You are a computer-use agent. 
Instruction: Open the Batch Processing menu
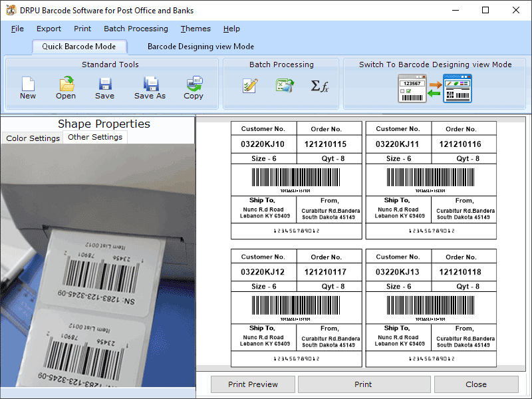(136, 29)
